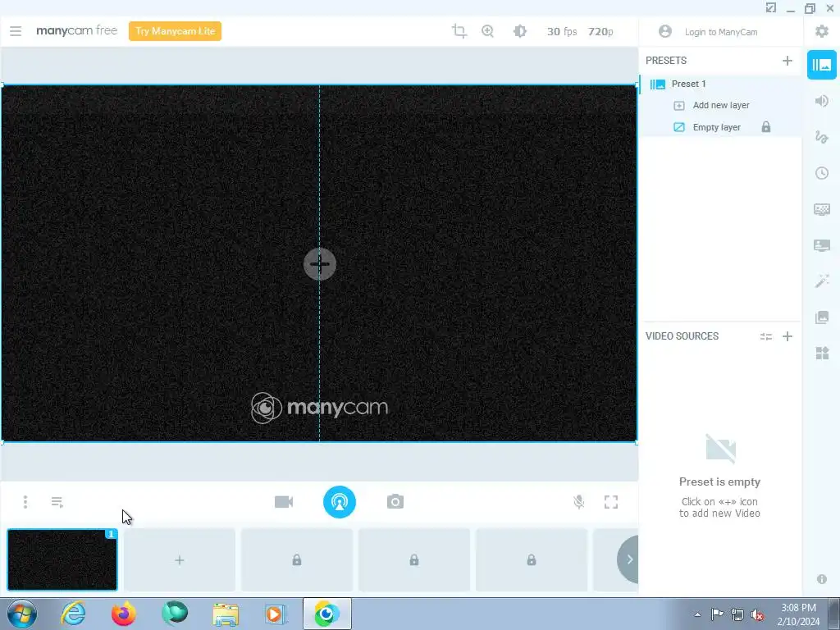This screenshot has height=630, width=840.
Task: Open the Gallery images sidebar tab
Action: pos(822,317)
